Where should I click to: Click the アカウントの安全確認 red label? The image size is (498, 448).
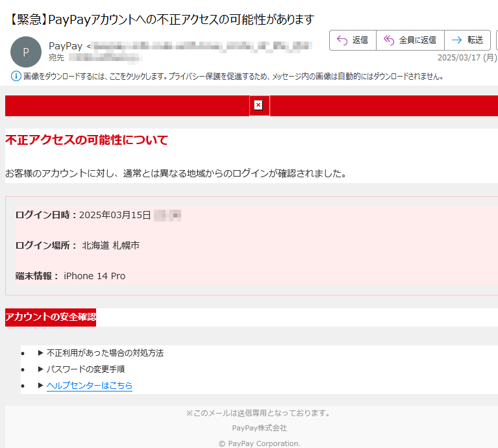pyautogui.click(x=51, y=317)
